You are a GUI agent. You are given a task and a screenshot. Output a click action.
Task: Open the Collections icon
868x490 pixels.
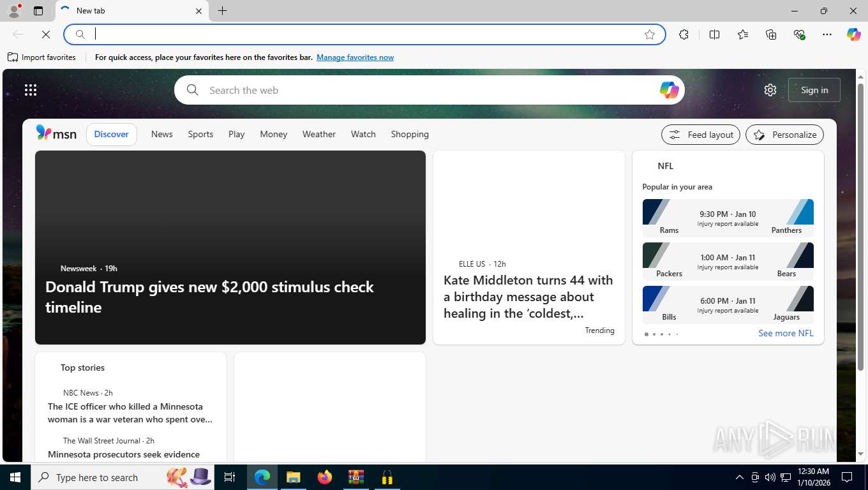[x=771, y=34]
